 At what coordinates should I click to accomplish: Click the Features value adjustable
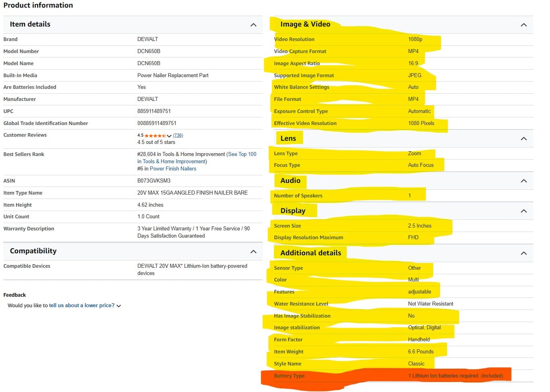point(420,292)
